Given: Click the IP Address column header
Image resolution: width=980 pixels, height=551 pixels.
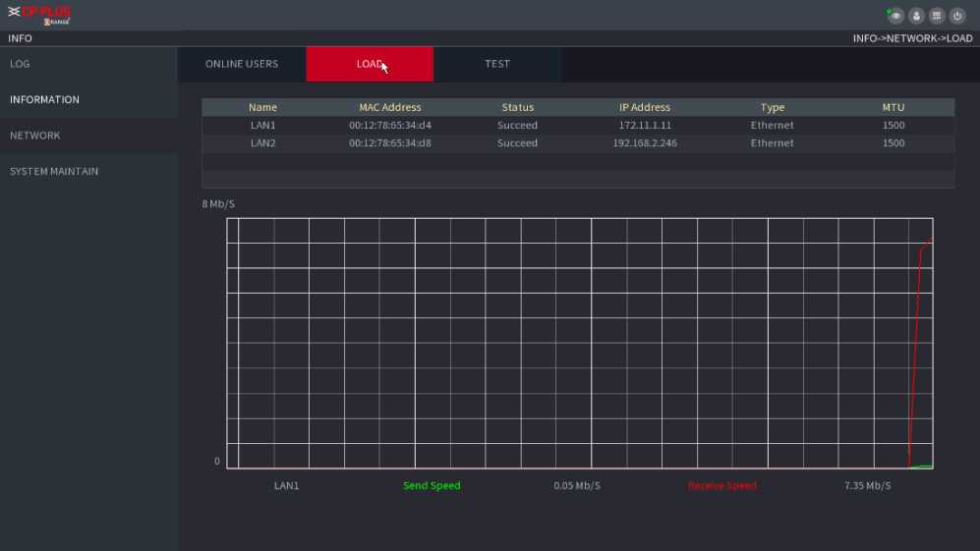Looking at the screenshot, I should click(645, 107).
